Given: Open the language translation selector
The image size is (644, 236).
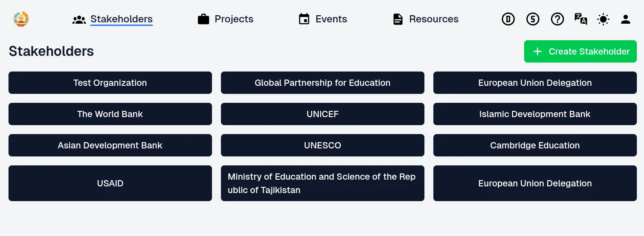Looking at the screenshot, I should click(580, 19).
